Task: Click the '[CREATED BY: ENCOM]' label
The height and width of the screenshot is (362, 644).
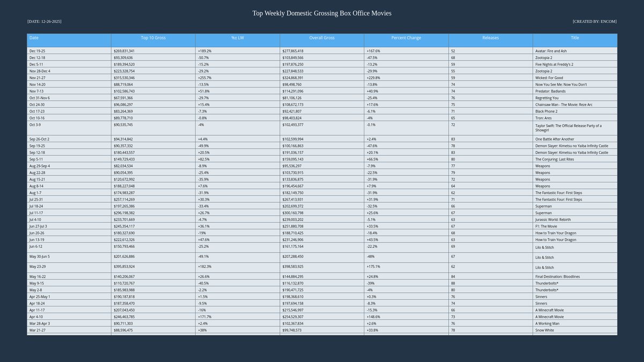Action: [595, 21]
